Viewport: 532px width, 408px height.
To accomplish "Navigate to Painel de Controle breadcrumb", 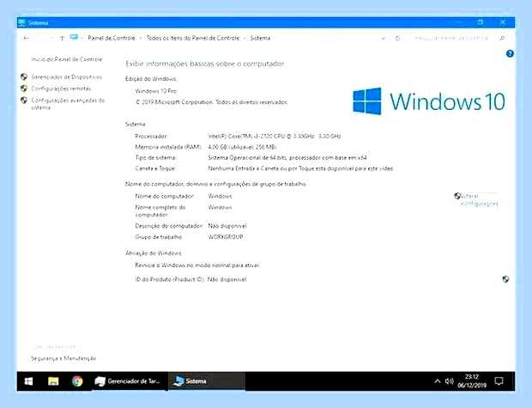I will click(x=112, y=38).
